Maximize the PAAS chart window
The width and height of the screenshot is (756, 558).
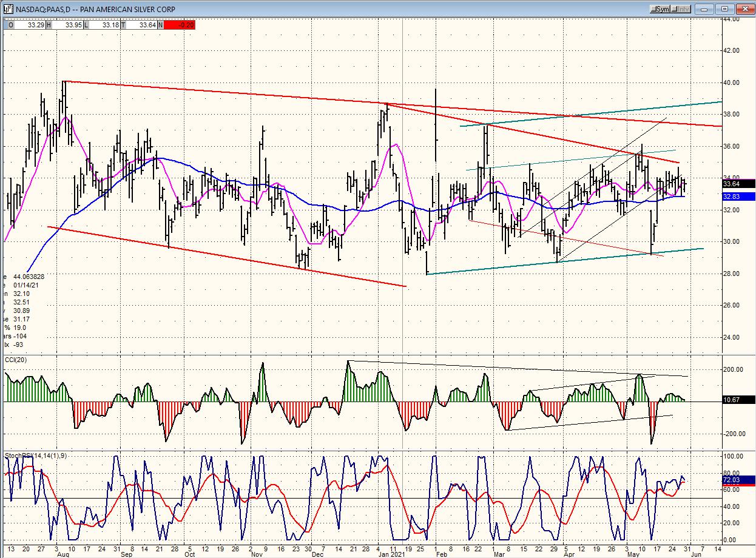pos(724,9)
